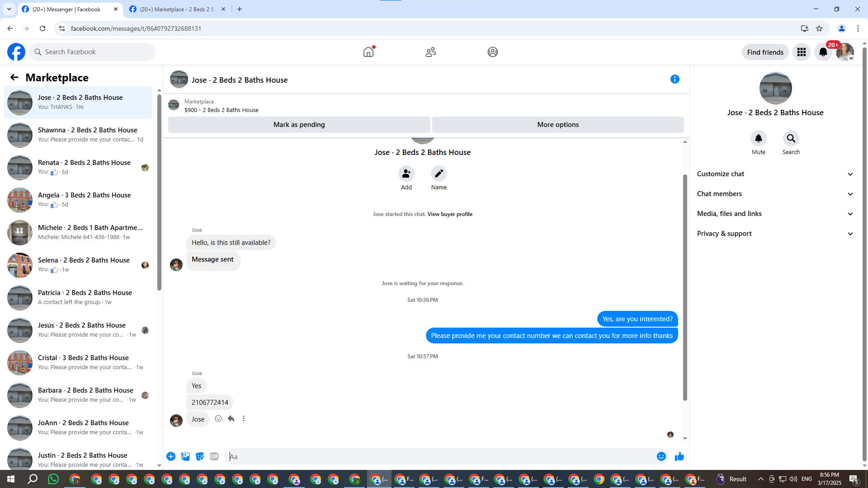Open the Windows Start menu

[11, 479]
